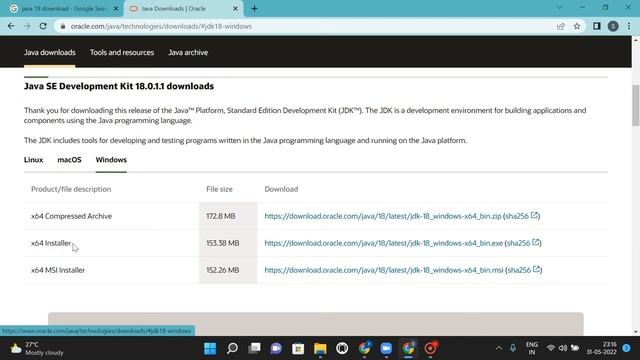Screen dimensions: 640x360
Task: Close the Google Search tab
Action: tap(116, 9)
